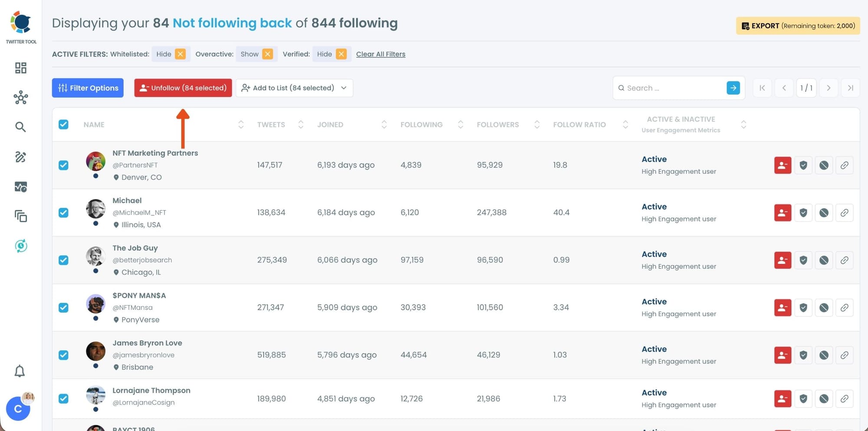868x431 pixels.
Task: Sort by Joined column arrows
Action: point(384,125)
